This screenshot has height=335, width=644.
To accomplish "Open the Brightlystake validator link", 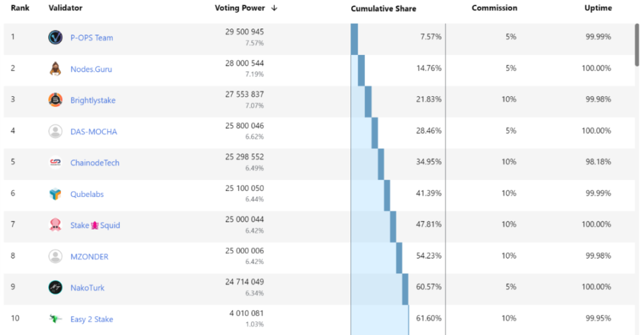I will click(93, 100).
